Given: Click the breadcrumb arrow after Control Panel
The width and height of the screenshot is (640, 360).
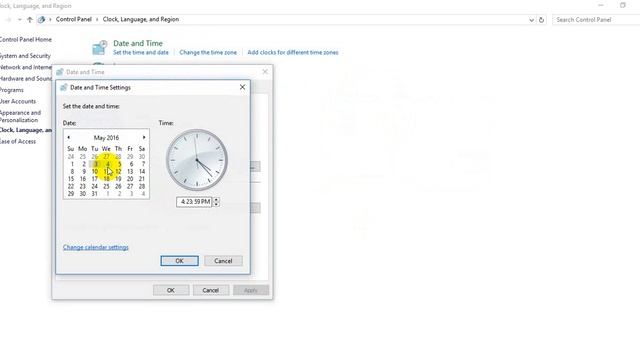Looking at the screenshot, I should pyautogui.click(x=97, y=19).
